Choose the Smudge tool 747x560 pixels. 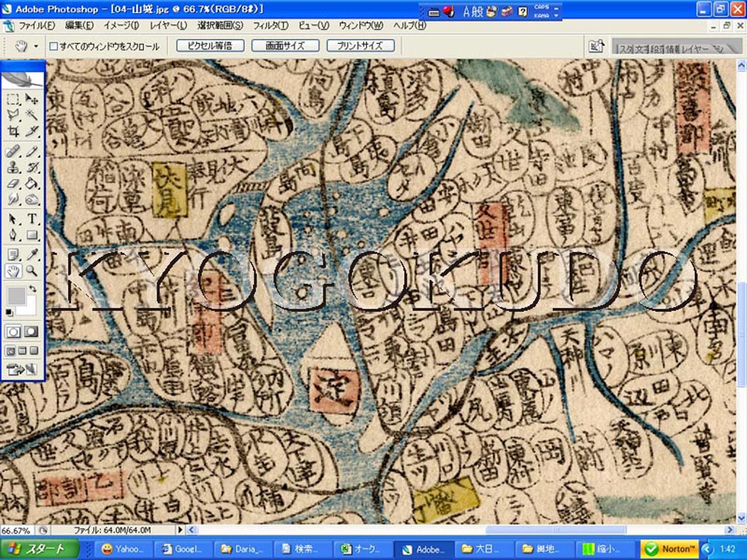(x=13, y=199)
